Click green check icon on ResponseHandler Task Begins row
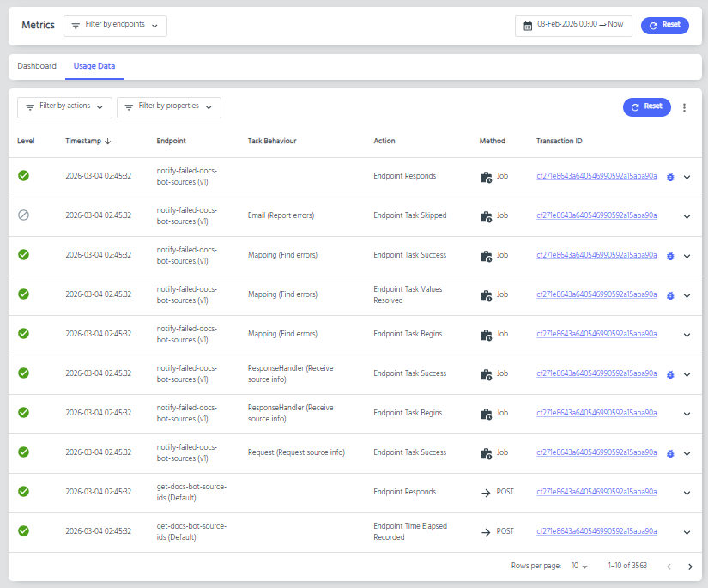Image resolution: width=708 pixels, height=588 pixels. pyautogui.click(x=24, y=413)
